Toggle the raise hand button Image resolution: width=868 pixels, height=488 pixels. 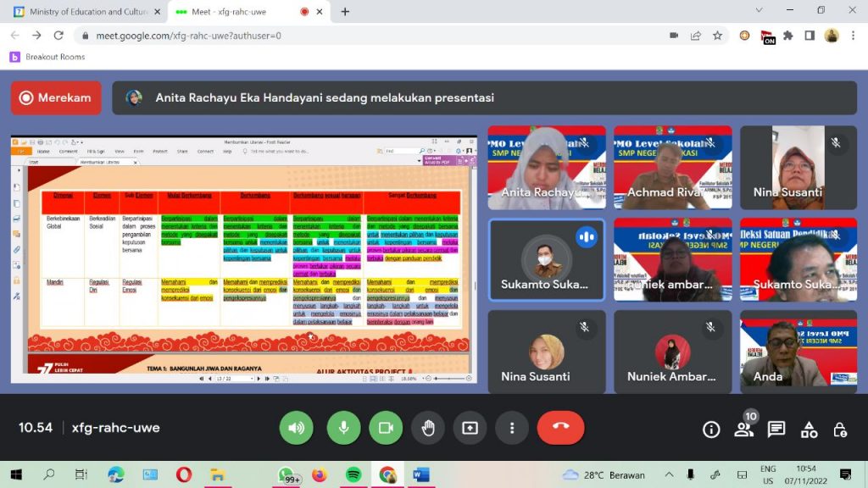[428, 428]
